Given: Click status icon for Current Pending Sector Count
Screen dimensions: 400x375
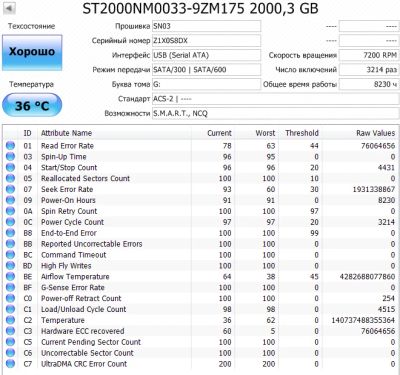Looking at the screenshot, I should point(11,342).
